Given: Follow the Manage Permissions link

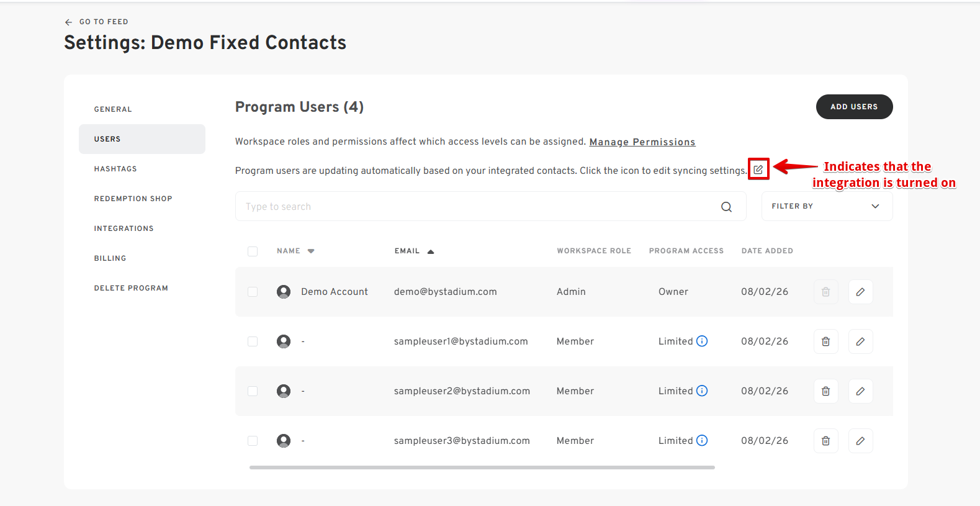Looking at the screenshot, I should (x=642, y=142).
